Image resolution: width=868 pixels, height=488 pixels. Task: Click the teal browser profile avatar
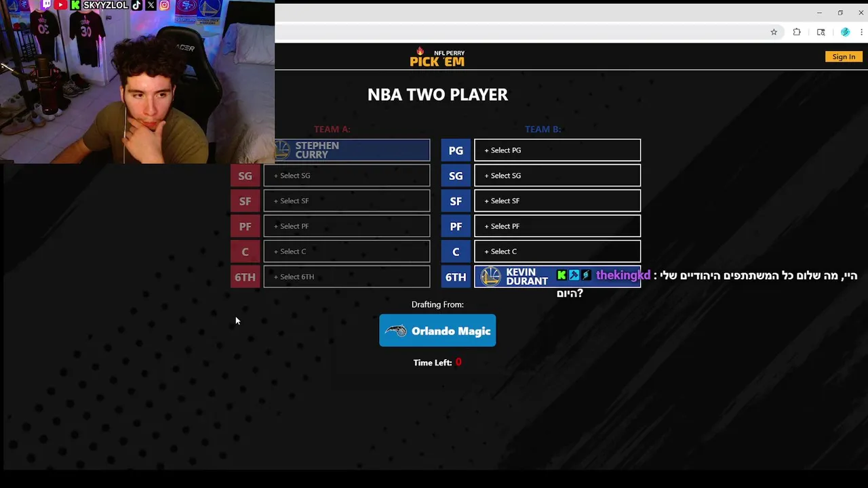845,32
